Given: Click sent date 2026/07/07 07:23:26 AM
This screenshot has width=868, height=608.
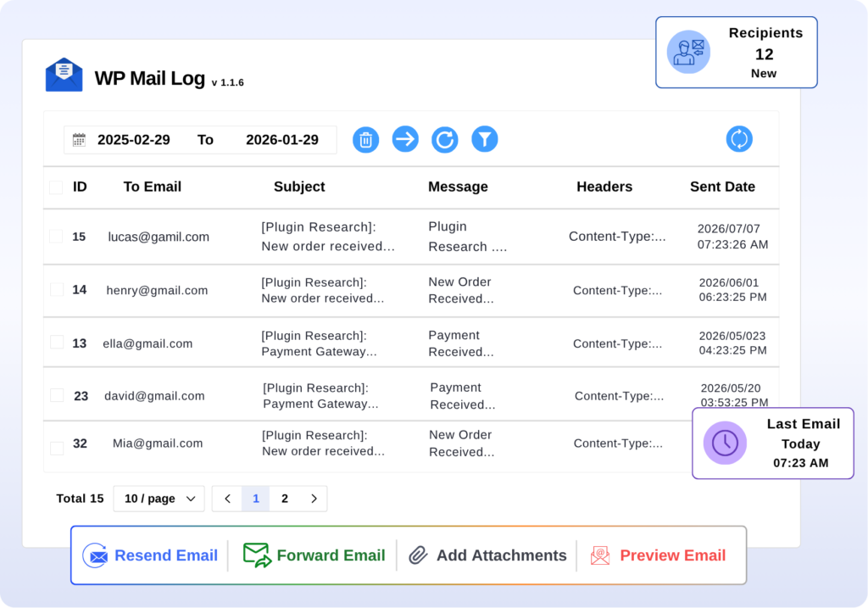Looking at the screenshot, I should (x=732, y=237).
